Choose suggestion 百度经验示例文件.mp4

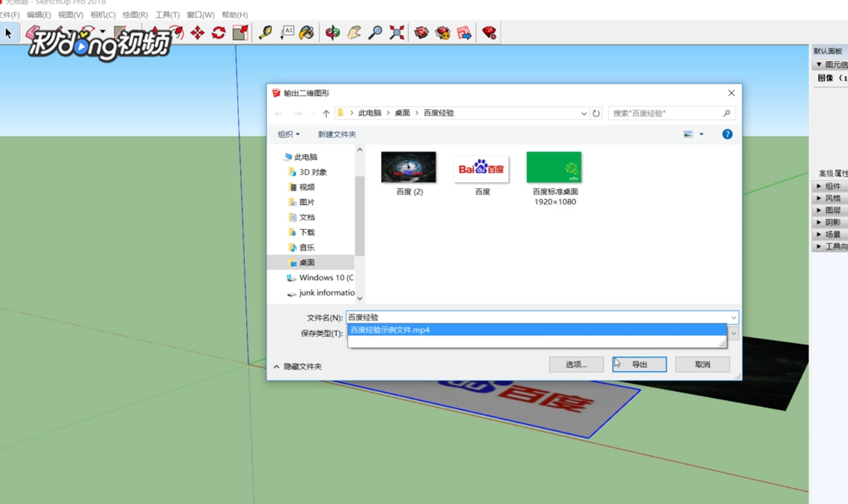537,330
